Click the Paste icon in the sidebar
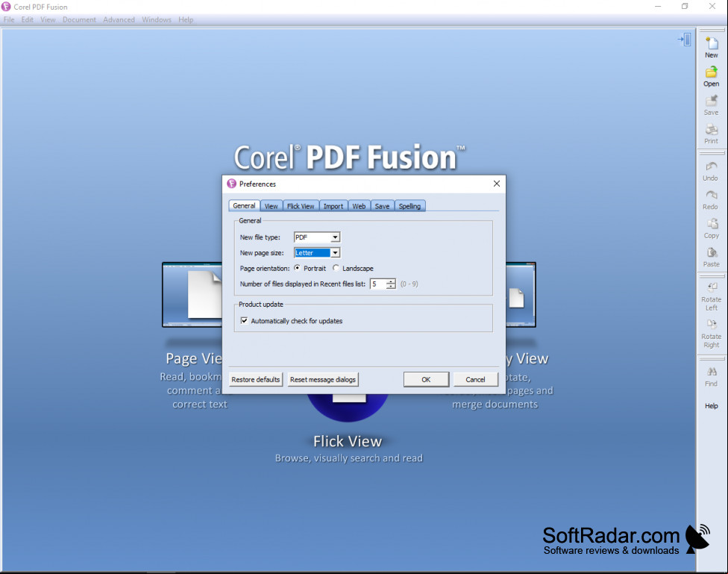 (x=712, y=252)
